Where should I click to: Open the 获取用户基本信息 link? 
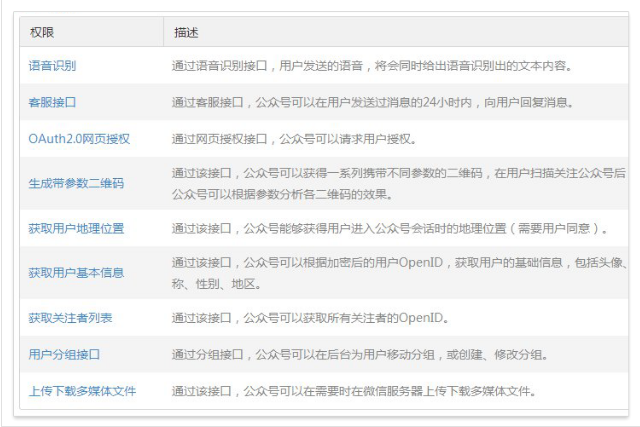(x=76, y=273)
